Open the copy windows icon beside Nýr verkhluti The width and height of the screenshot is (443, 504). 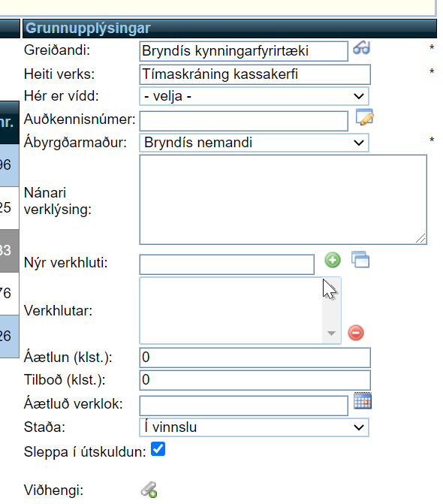tap(360, 259)
